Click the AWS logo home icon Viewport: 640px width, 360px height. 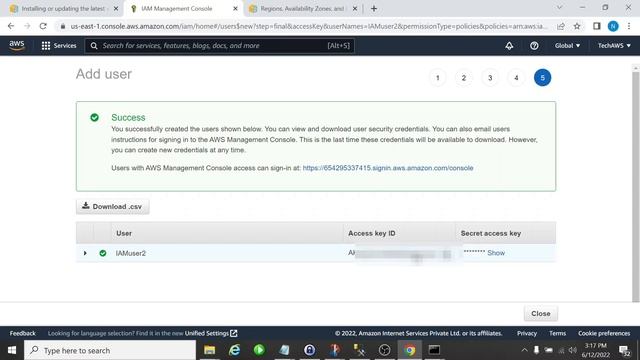(17, 45)
